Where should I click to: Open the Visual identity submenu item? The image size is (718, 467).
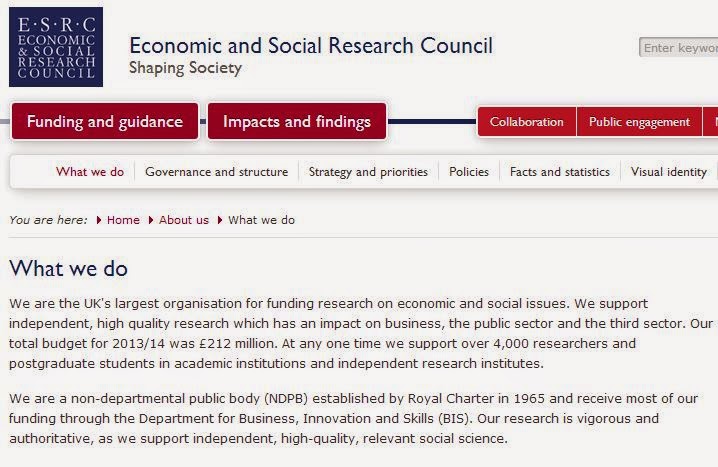pos(668,172)
